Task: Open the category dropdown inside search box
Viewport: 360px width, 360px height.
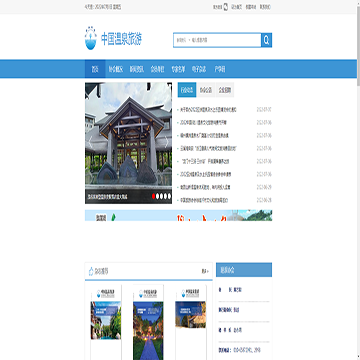Action: pyautogui.click(x=183, y=40)
